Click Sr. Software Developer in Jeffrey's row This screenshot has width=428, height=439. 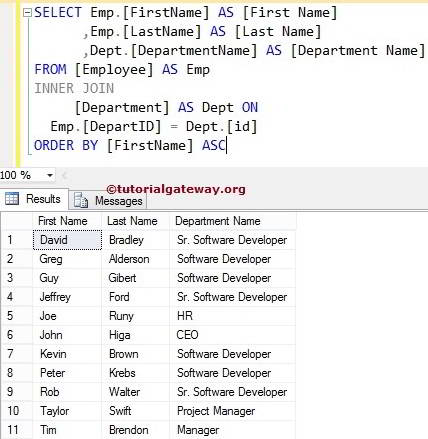coord(233,297)
